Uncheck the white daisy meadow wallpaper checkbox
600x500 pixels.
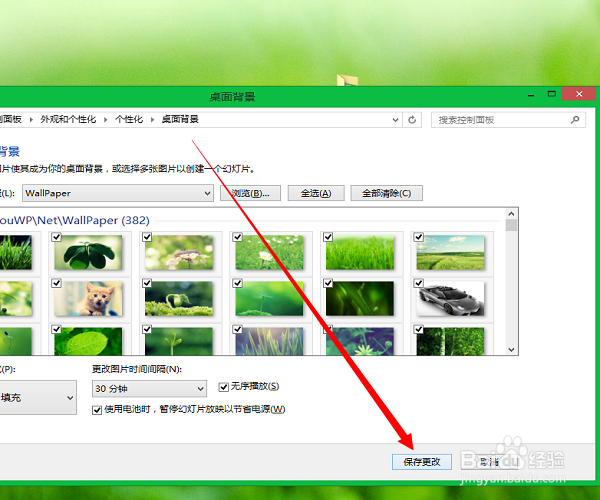coord(238,237)
